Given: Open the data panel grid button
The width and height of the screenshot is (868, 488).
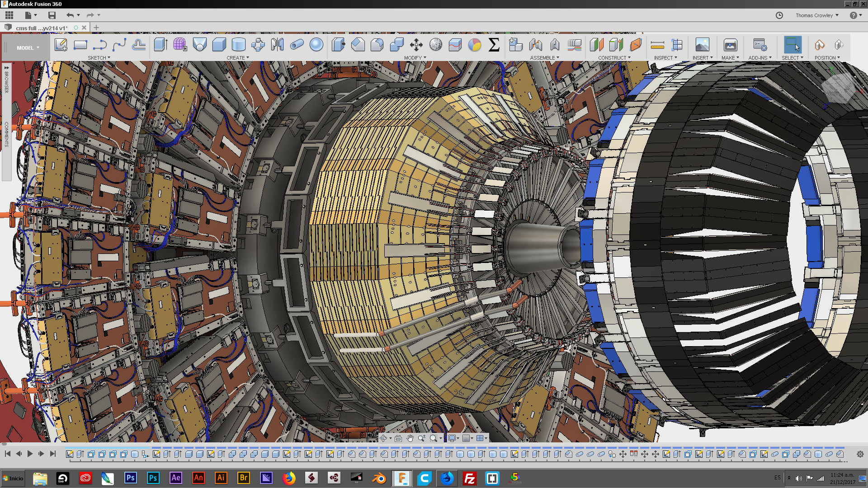Looking at the screenshot, I should (x=9, y=15).
